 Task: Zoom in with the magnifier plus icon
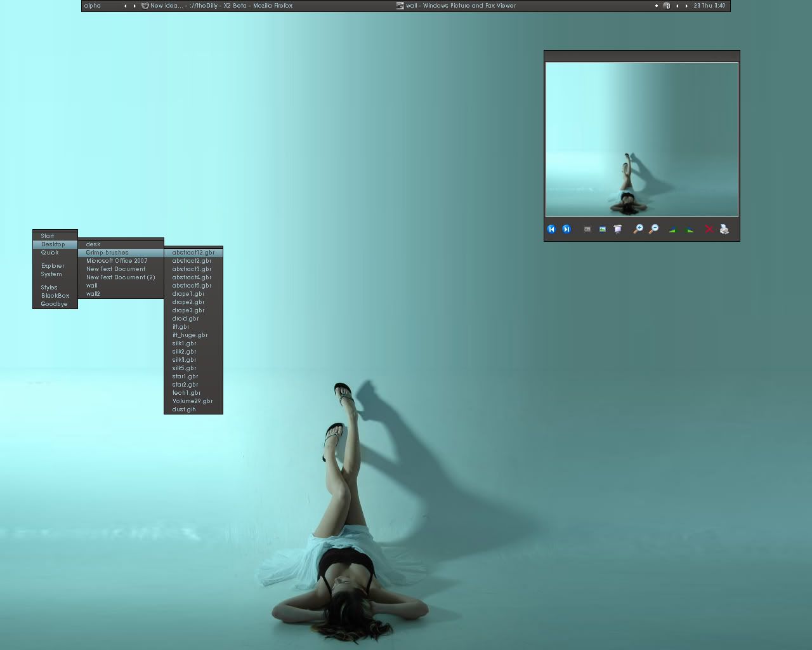(638, 229)
